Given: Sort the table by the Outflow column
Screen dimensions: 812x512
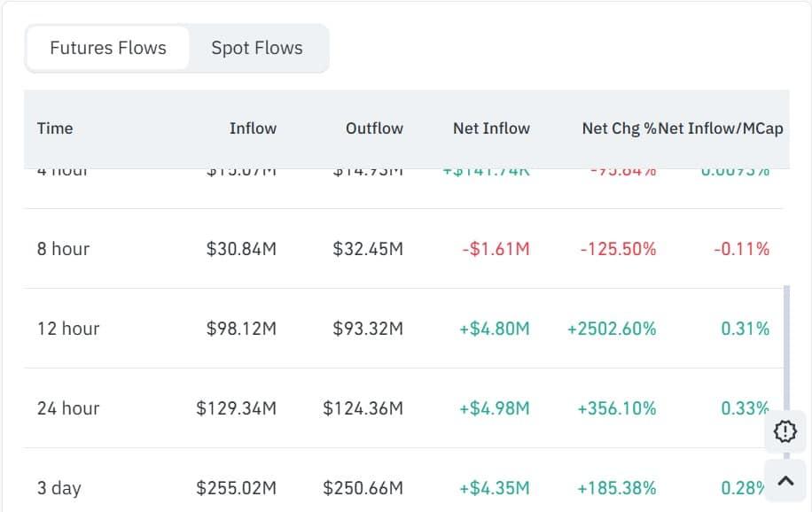Looking at the screenshot, I should [374, 128].
